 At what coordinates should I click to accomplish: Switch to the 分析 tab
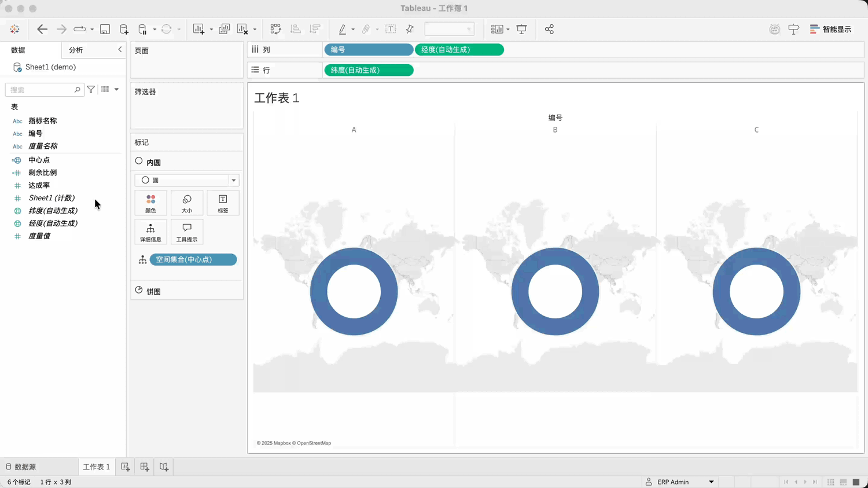[x=76, y=50]
